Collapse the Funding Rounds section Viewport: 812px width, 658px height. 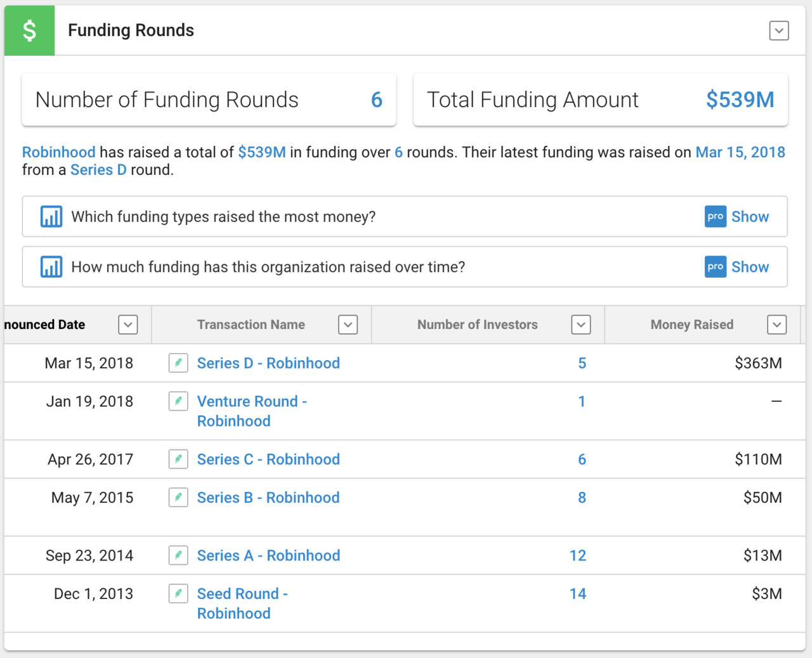[x=779, y=30]
